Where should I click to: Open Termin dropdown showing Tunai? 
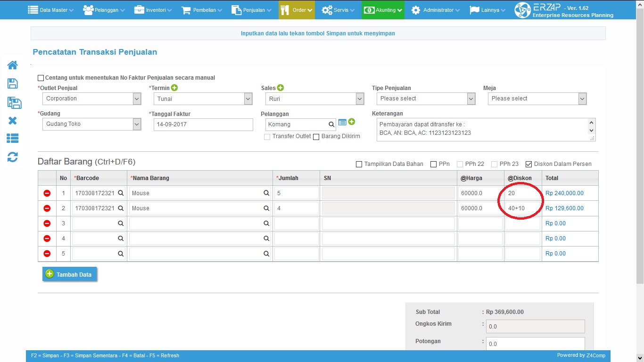pyautogui.click(x=203, y=99)
